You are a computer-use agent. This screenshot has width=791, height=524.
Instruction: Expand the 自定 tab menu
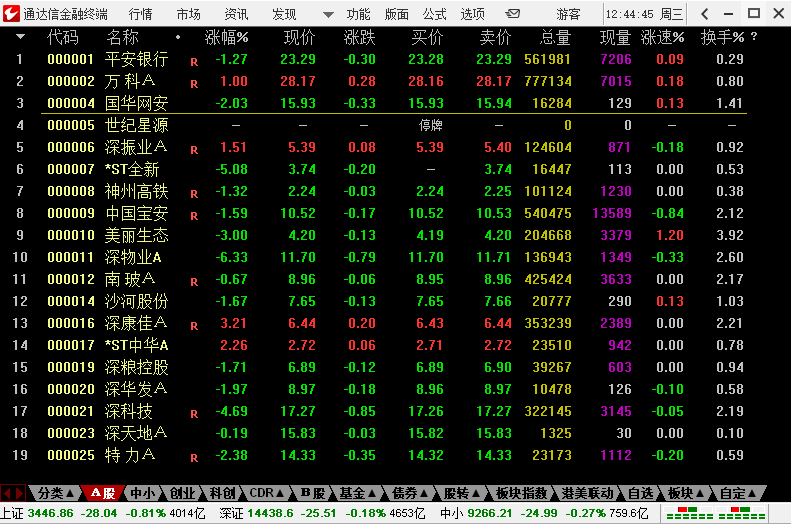click(738, 493)
